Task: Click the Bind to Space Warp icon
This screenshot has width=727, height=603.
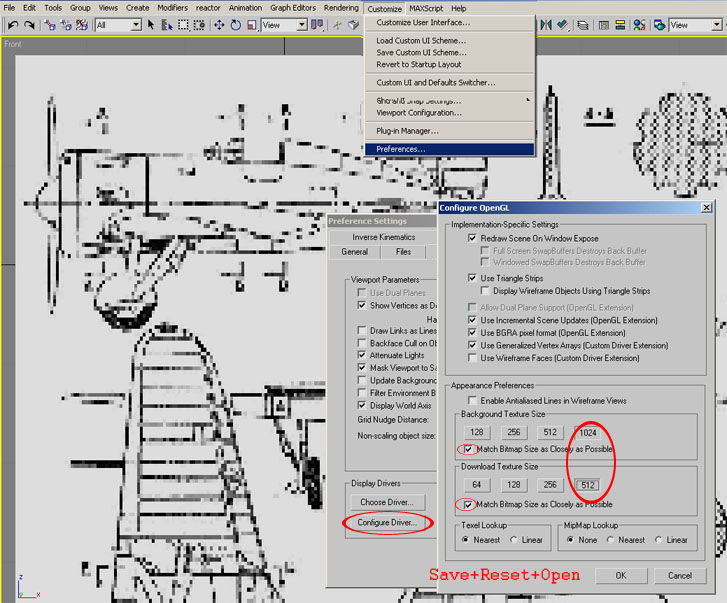Action: coord(82,25)
